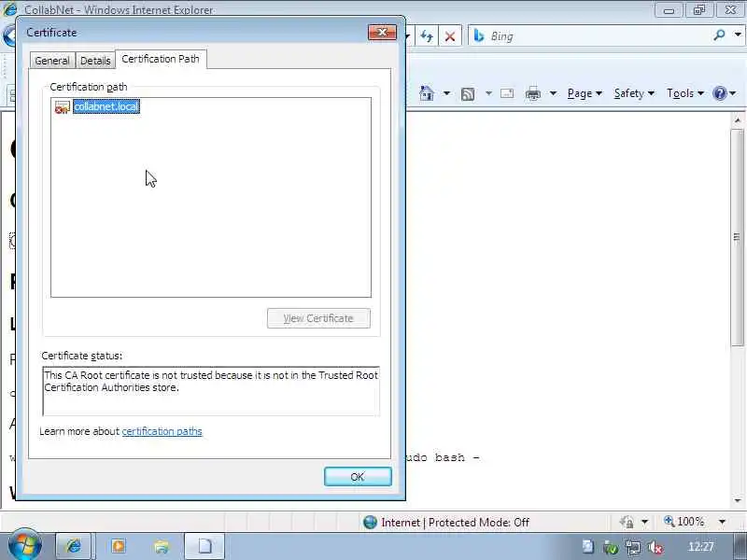Expand the privacy icon dropdown in status bar
747x560 pixels.
tap(644, 523)
